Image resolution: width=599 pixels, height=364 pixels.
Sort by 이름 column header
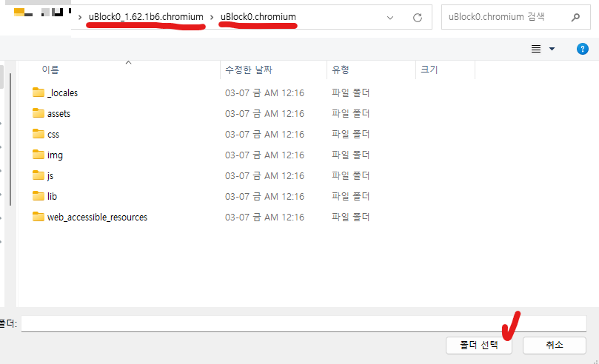point(50,70)
